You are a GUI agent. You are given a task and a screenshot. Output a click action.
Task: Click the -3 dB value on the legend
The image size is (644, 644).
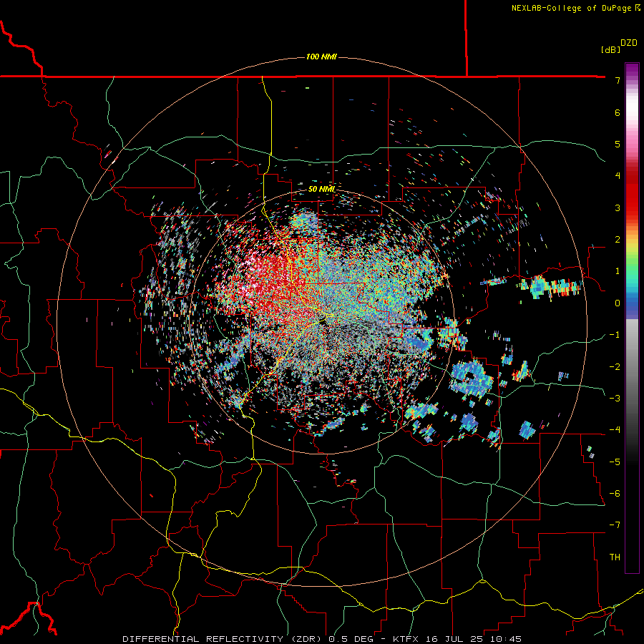click(x=615, y=398)
